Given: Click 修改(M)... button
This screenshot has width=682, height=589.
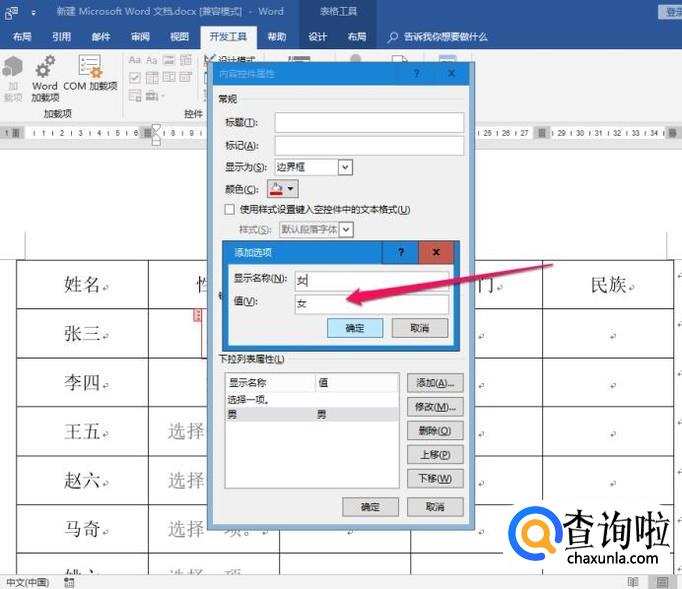Looking at the screenshot, I should pyautogui.click(x=435, y=407).
